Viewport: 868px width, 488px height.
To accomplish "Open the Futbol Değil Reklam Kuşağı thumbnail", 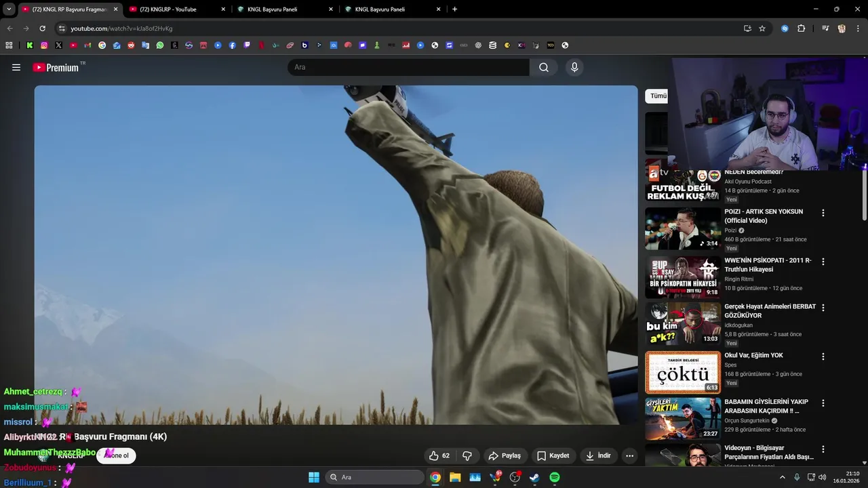I will 683,180.
